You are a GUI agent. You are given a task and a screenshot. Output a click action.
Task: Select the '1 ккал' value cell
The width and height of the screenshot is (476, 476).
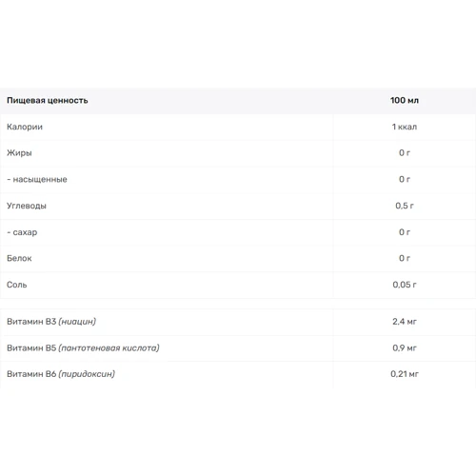pyautogui.click(x=405, y=127)
